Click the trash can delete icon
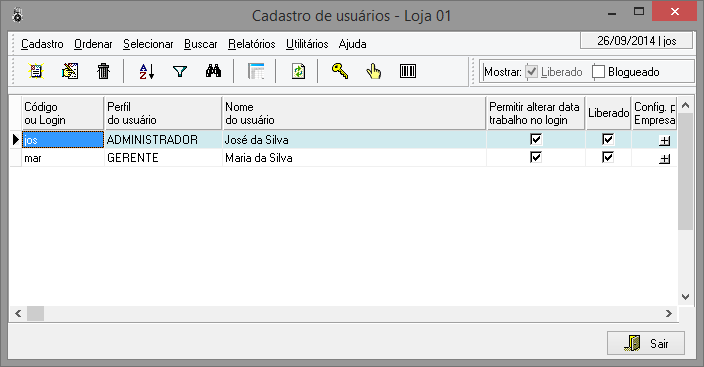Image resolution: width=704 pixels, height=367 pixels. [103, 71]
